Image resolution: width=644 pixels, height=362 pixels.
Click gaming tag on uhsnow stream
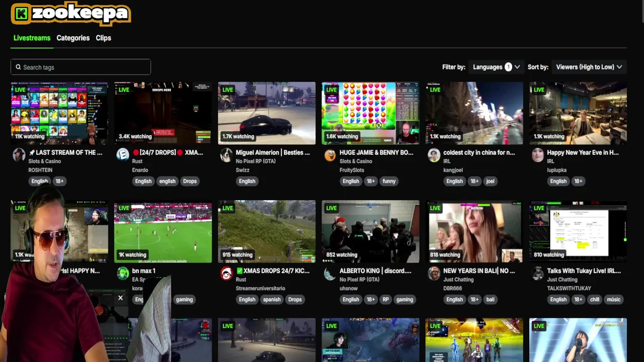[405, 299]
